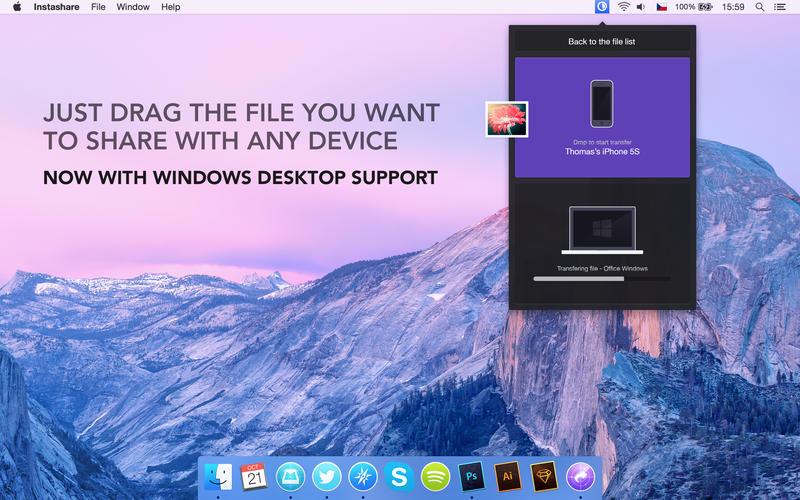Open the Window menu
Viewport: 800px width, 500px height.
[133, 7]
